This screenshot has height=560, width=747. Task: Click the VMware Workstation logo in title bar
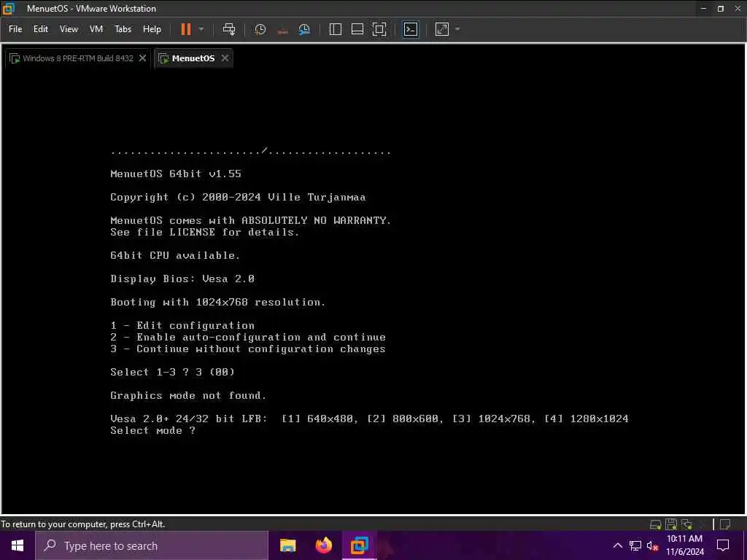tap(9, 8)
